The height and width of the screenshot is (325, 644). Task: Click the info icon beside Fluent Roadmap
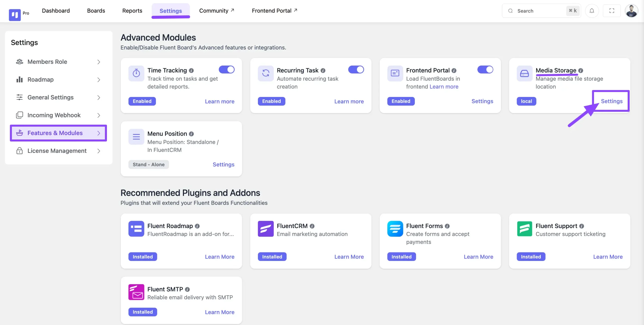click(197, 226)
